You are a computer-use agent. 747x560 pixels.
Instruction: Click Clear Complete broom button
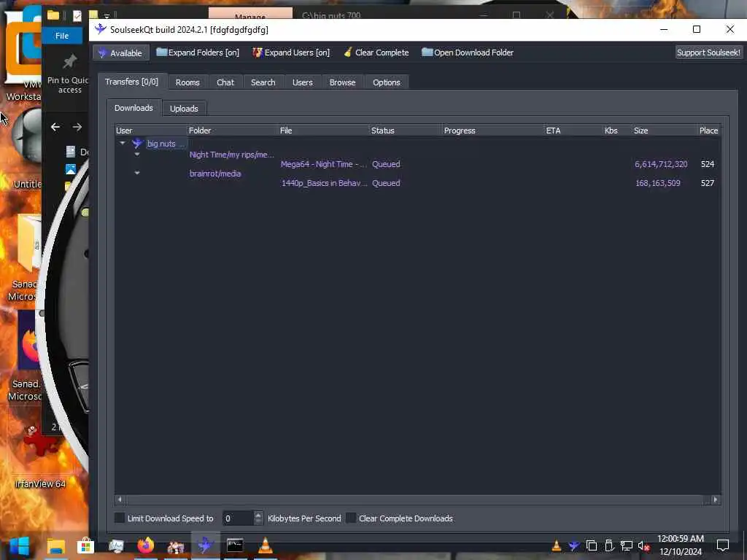pos(376,52)
